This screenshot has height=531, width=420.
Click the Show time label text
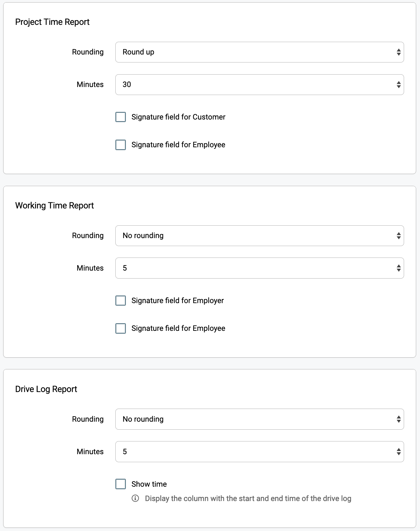(149, 484)
